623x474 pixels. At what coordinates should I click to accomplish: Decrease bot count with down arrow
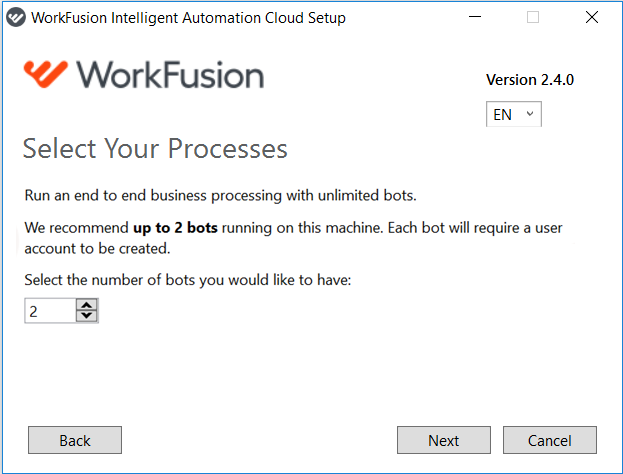87,316
